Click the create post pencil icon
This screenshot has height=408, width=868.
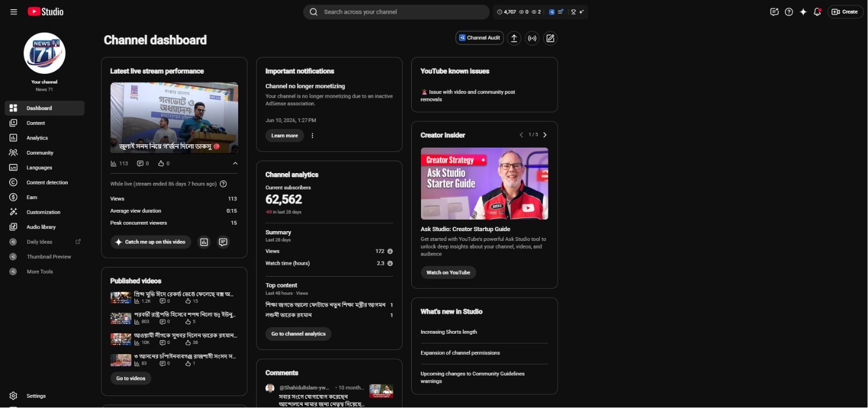(x=550, y=38)
